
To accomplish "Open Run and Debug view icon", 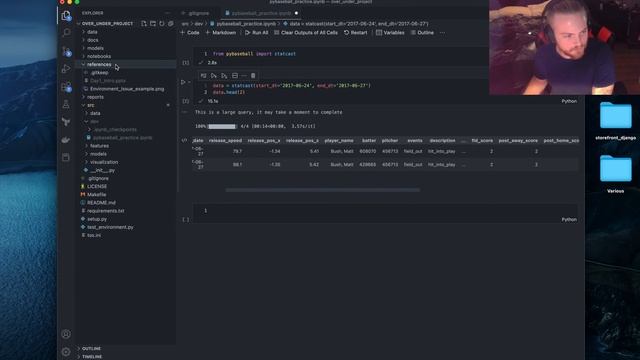I will 66,69.
